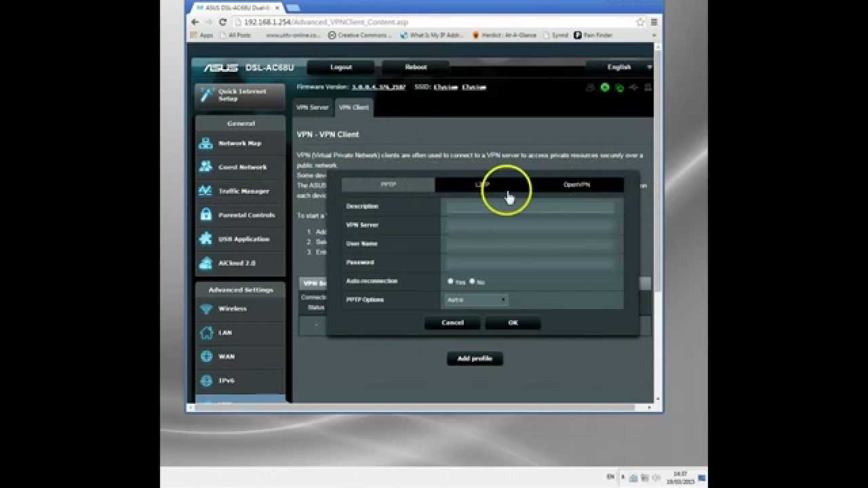
Task: Reload the router page
Action: [222, 22]
